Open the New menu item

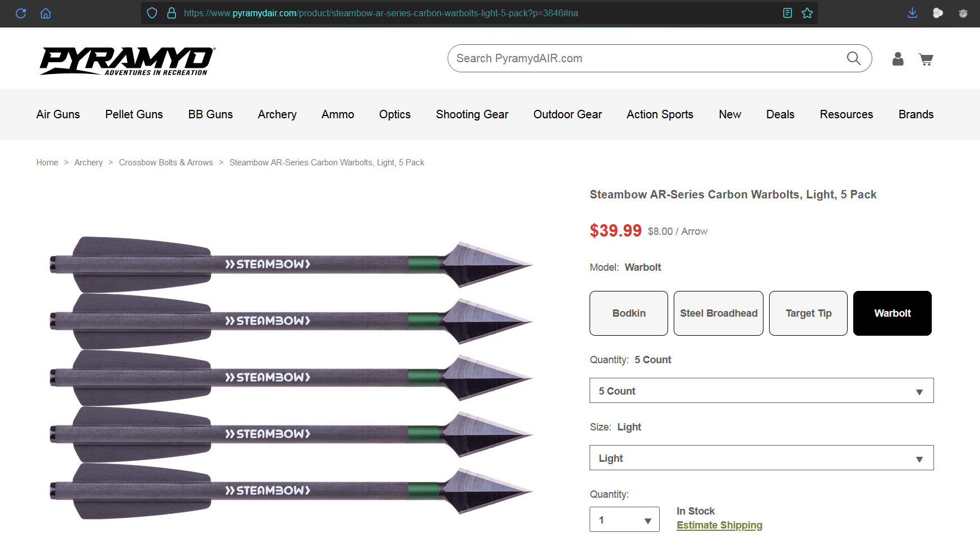[x=730, y=114]
